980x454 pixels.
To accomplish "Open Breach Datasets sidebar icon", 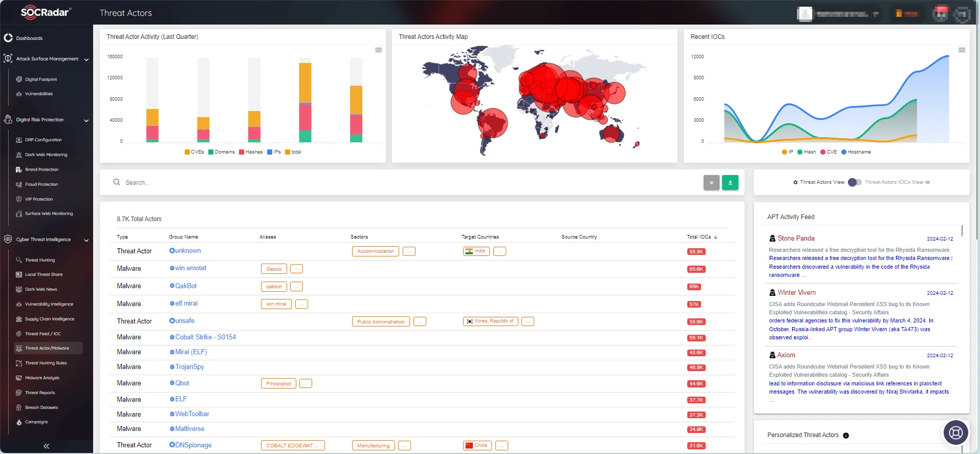I will (x=19, y=407).
